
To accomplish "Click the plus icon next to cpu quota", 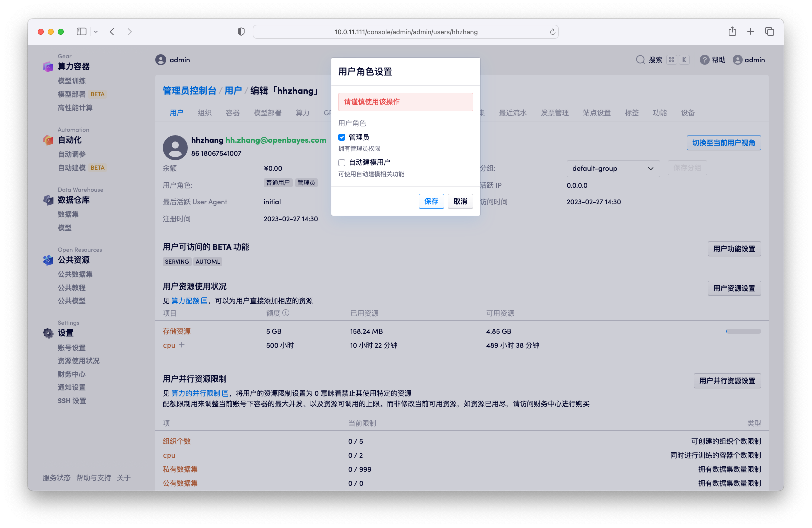I will click(x=181, y=344).
